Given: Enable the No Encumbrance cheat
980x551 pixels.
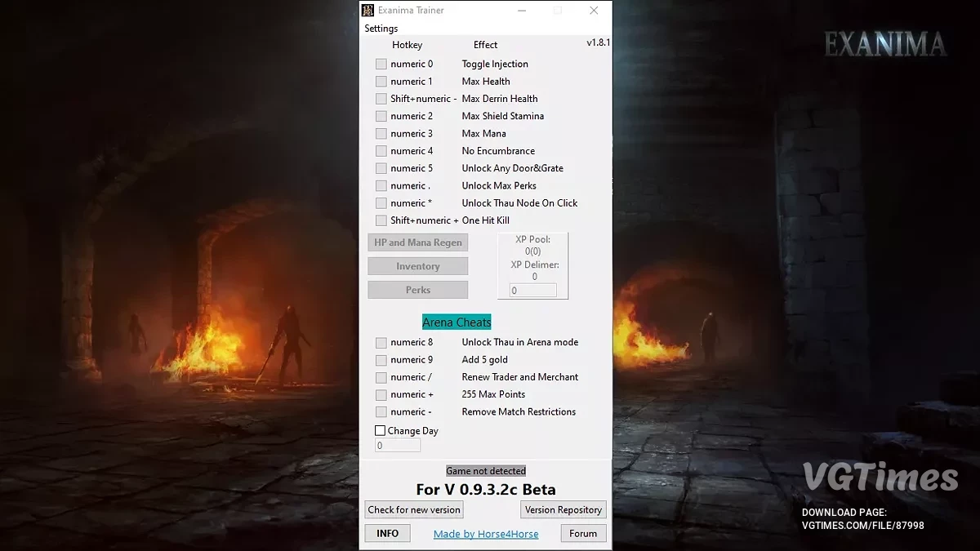Looking at the screenshot, I should (x=381, y=150).
